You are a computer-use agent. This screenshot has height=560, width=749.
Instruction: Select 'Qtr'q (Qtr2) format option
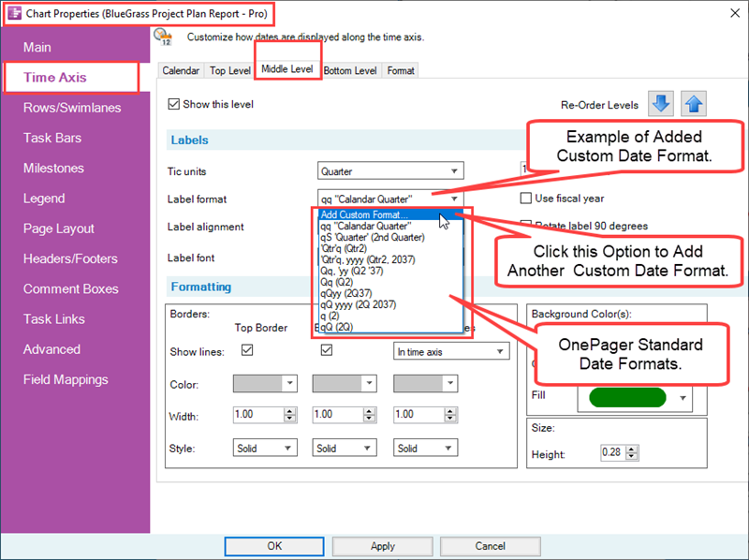tap(390, 248)
